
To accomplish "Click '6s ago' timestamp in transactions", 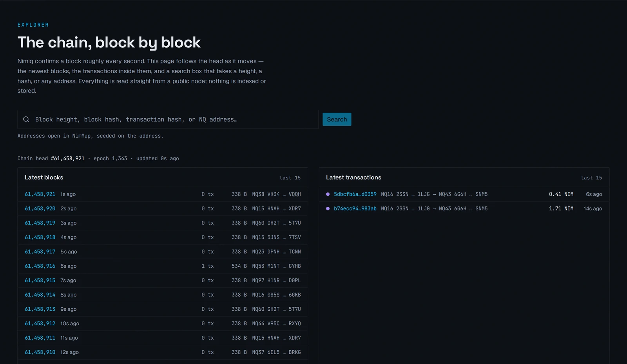I will click(x=594, y=194).
